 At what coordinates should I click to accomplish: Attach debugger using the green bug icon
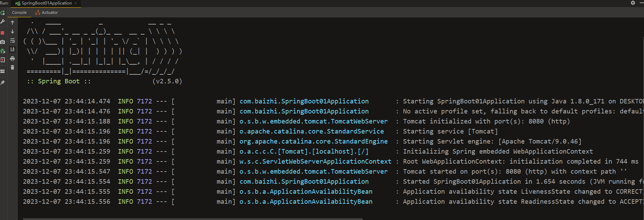pos(2,51)
